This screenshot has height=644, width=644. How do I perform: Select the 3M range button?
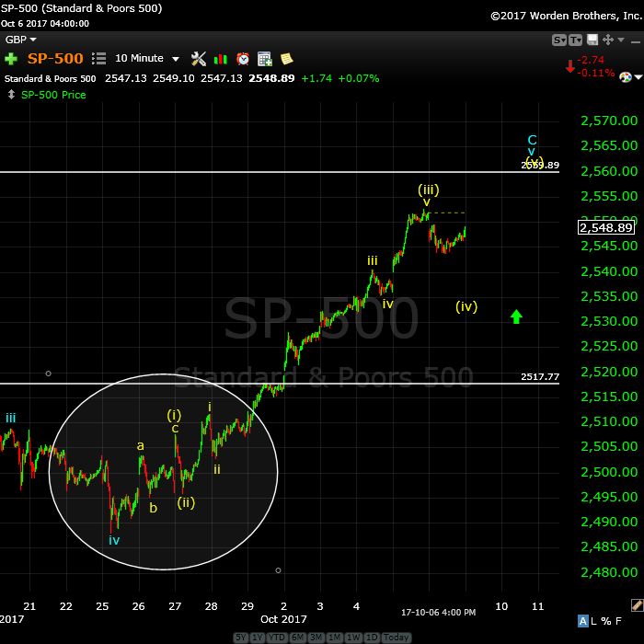[316, 638]
